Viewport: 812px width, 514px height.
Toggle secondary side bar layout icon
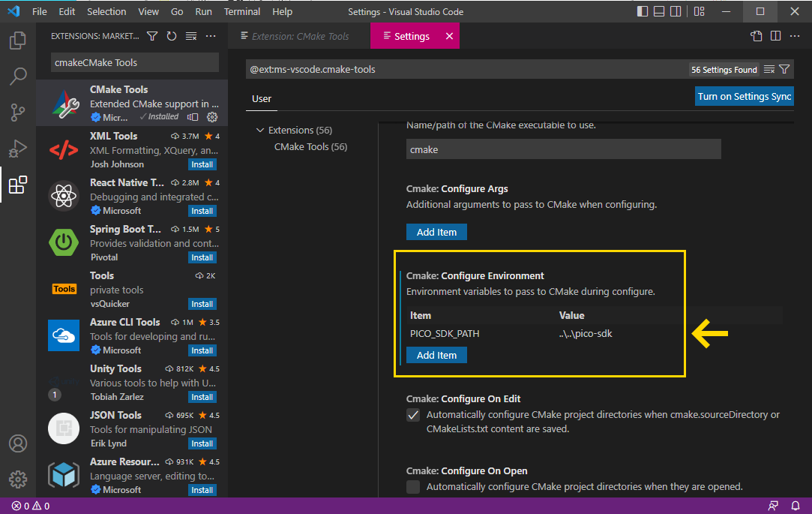pyautogui.click(x=676, y=11)
